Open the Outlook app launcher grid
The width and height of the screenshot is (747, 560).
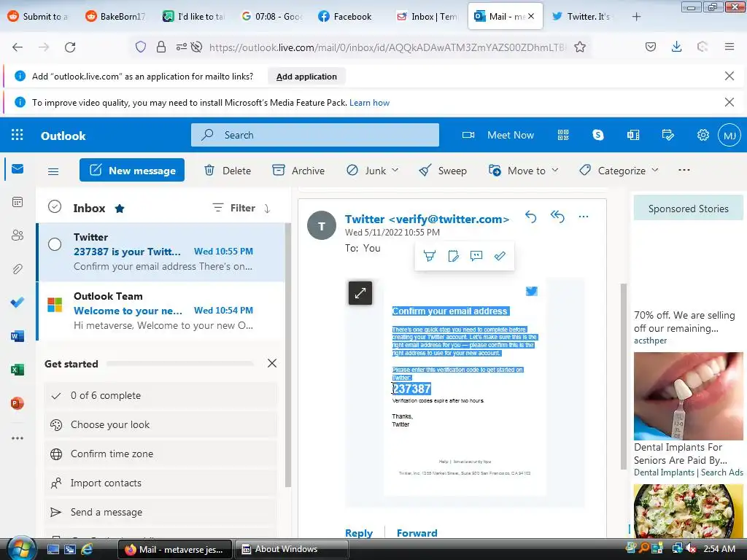click(x=18, y=135)
